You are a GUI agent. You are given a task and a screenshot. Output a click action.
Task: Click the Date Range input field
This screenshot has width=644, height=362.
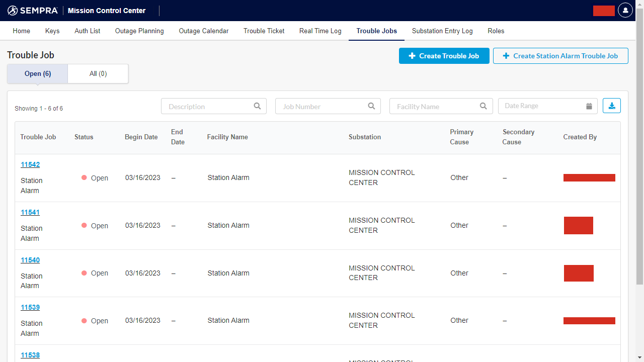coord(541,106)
